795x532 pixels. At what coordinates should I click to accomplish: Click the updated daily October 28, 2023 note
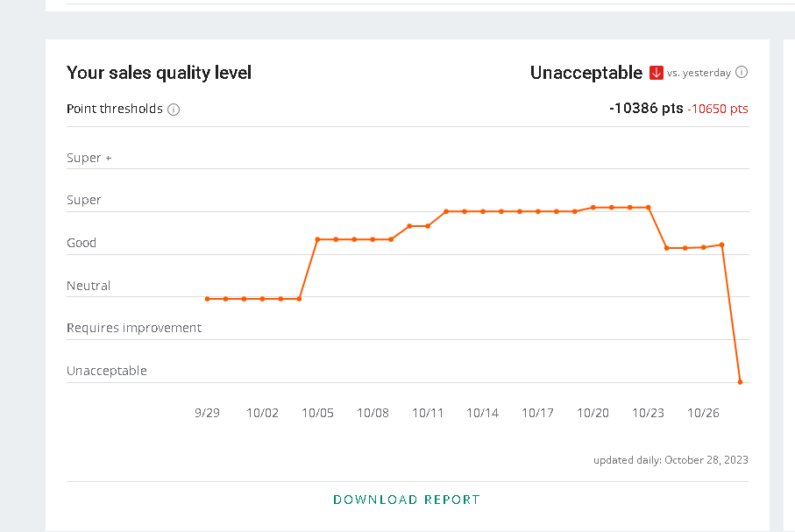(671, 460)
